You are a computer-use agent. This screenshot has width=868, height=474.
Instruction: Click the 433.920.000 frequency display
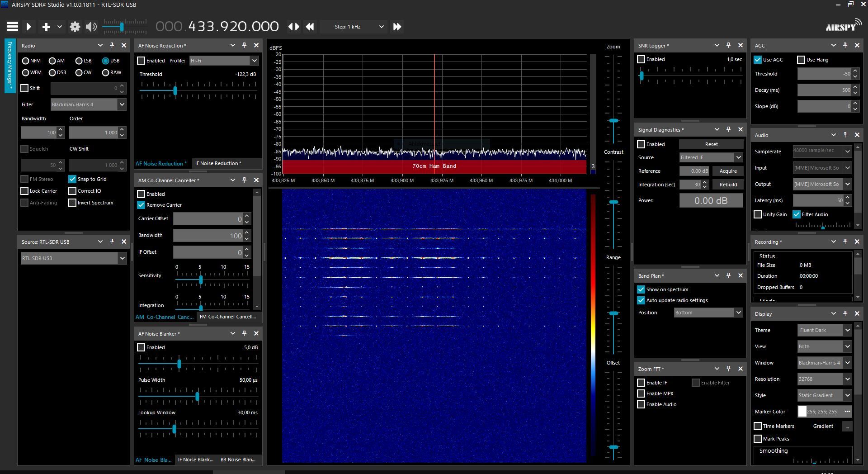tap(217, 27)
